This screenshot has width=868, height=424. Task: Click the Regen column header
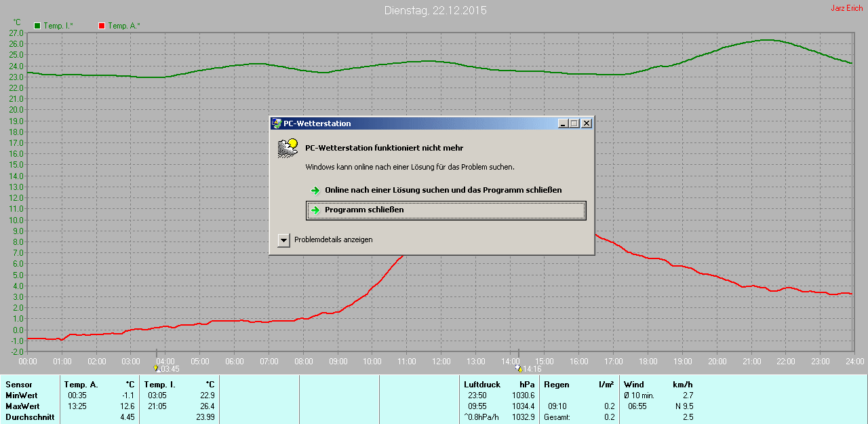(x=557, y=385)
